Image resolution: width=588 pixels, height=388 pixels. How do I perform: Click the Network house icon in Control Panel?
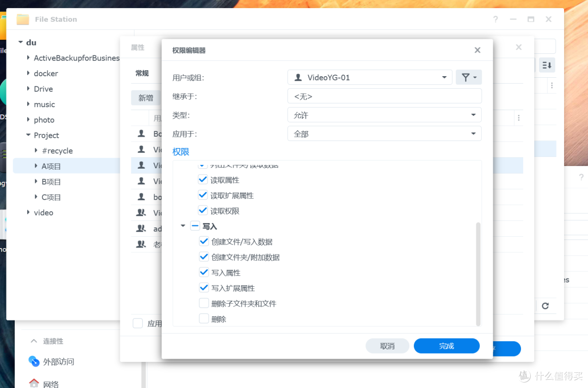(34, 383)
